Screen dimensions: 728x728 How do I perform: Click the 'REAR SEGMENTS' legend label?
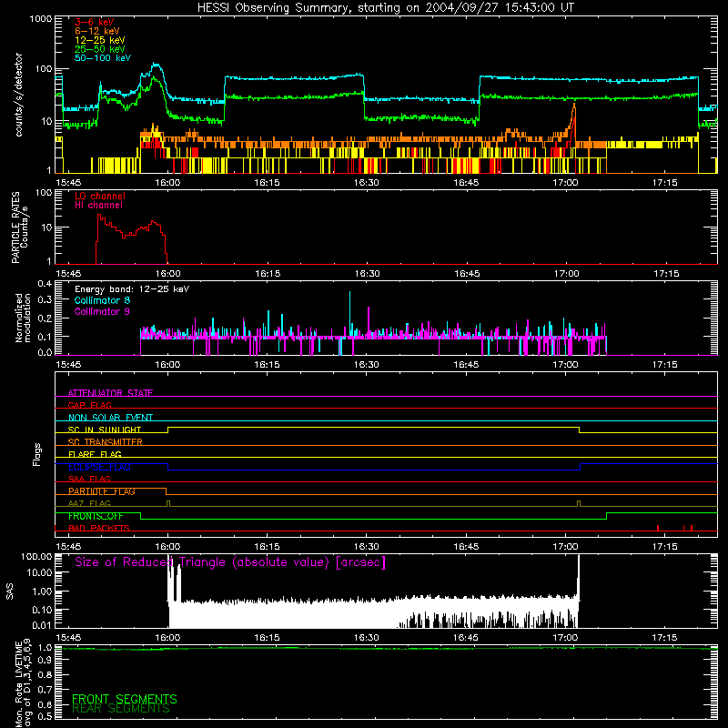121,709
